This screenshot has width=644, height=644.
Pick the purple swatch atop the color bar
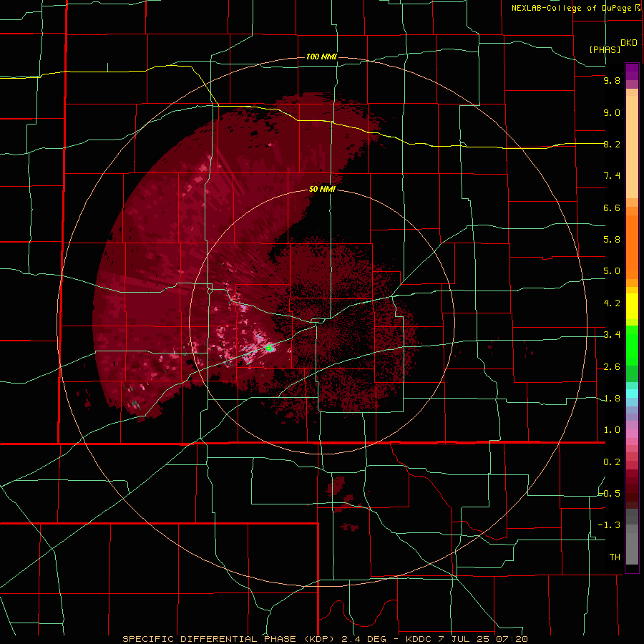[632, 72]
